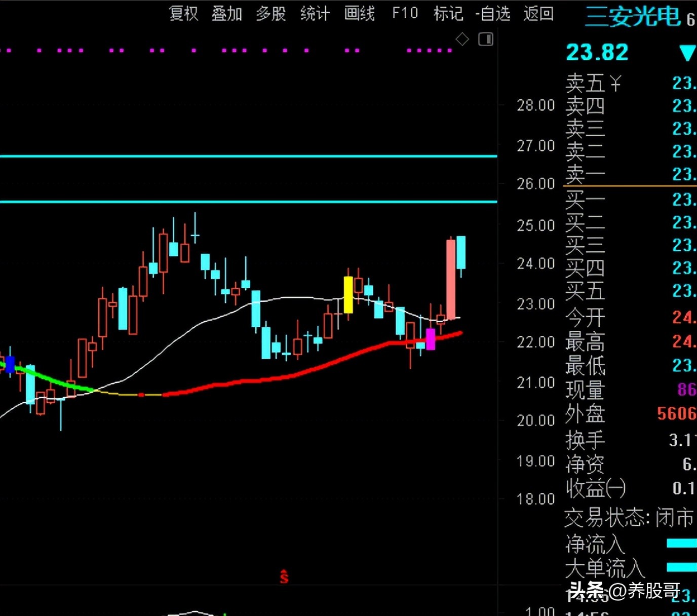This screenshot has height=616, width=697.
Task: Click the 标记 mark button
Action: point(448,13)
